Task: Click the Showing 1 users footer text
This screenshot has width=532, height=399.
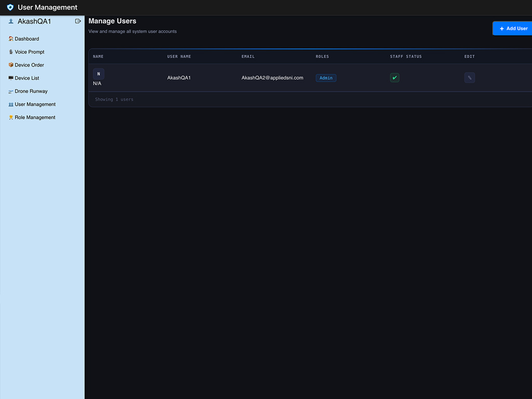Action: coord(114,99)
